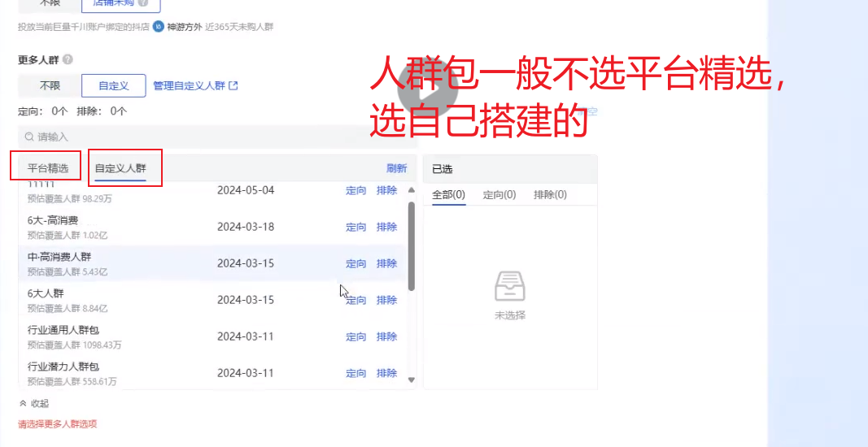The height and width of the screenshot is (447, 868).
Task: Click the empty inbox icon above 未选择
Action: (510, 286)
